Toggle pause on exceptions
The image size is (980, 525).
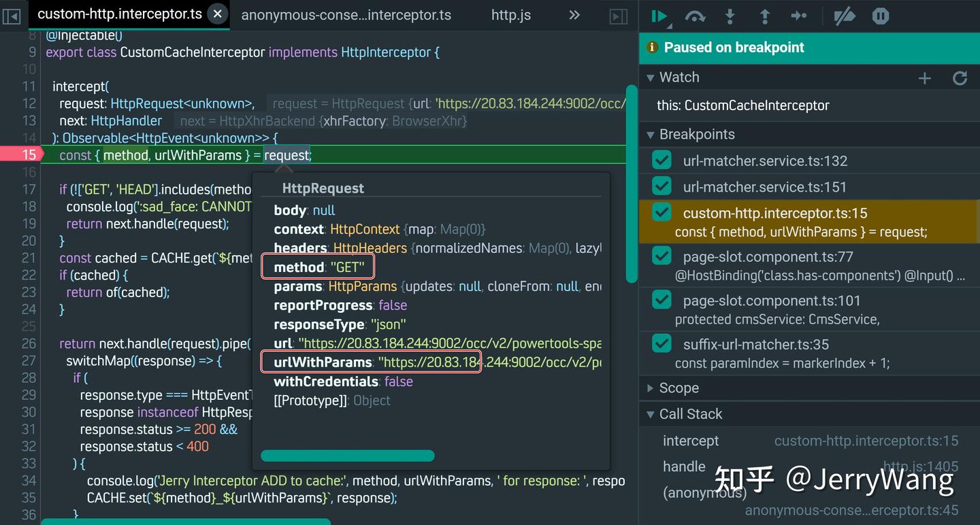881,16
